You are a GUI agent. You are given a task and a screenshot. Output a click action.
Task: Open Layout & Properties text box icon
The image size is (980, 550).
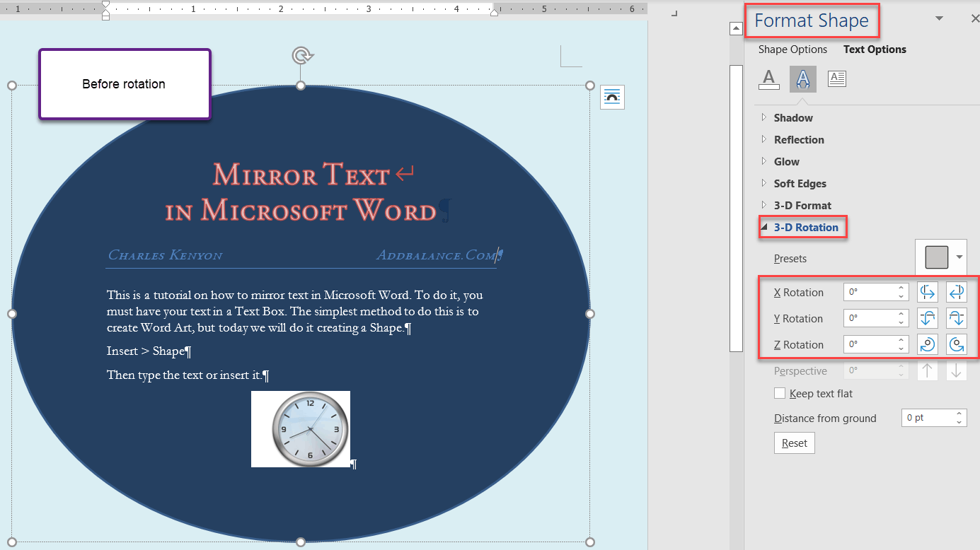(837, 78)
